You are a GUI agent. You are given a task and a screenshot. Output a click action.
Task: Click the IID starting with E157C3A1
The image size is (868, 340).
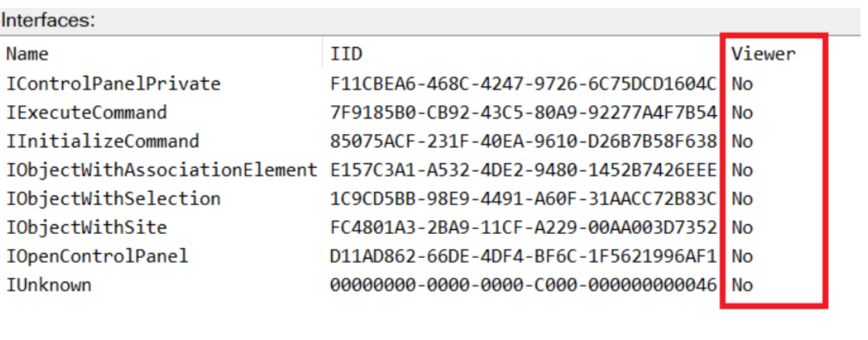click(x=523, y=170)
